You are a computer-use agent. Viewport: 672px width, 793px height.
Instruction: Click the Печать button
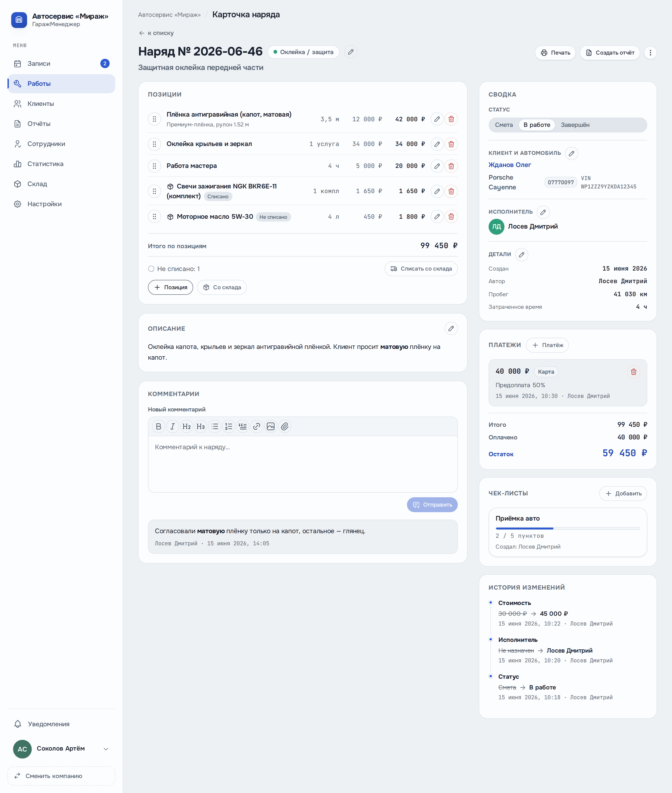click(555, 52)
